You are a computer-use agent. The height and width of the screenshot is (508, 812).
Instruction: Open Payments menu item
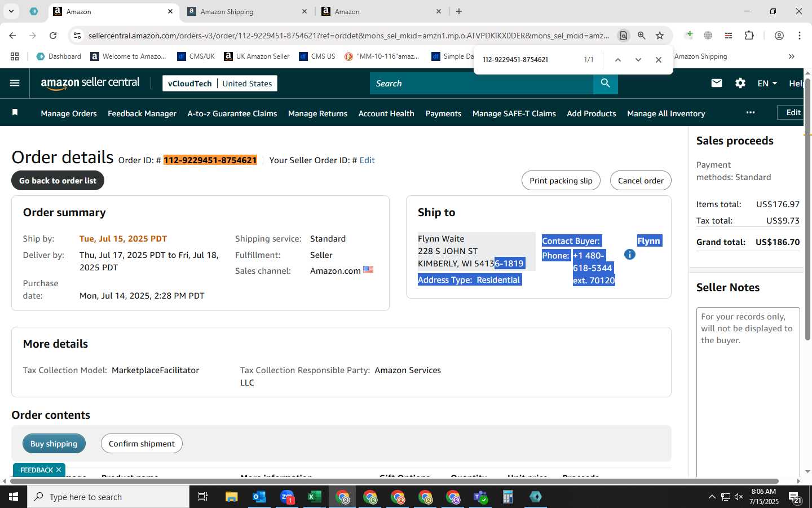pyautogui.click(x=443, y=113)
